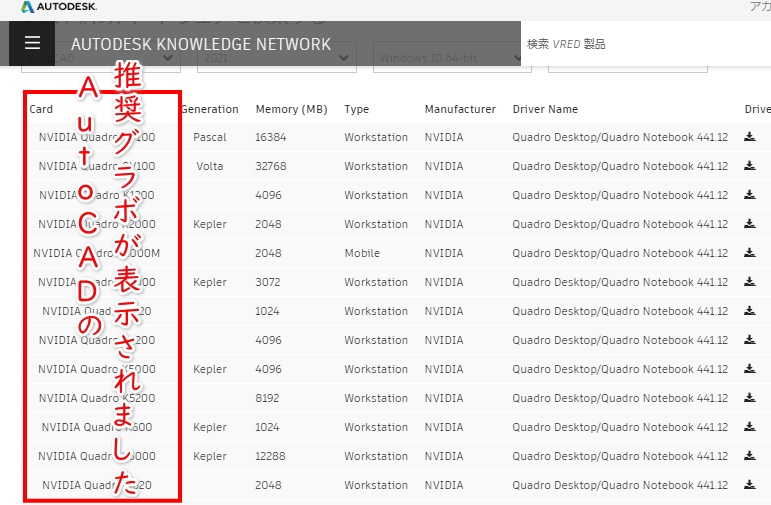Download driver in the Volta 32768 row
This screenshot has height=505, width=771.
coord(749,166)
